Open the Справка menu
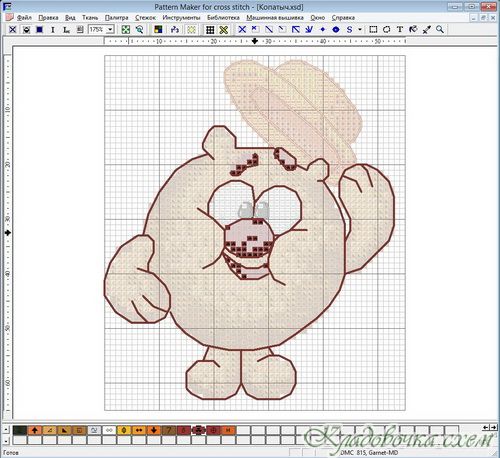 coord(343,18)
